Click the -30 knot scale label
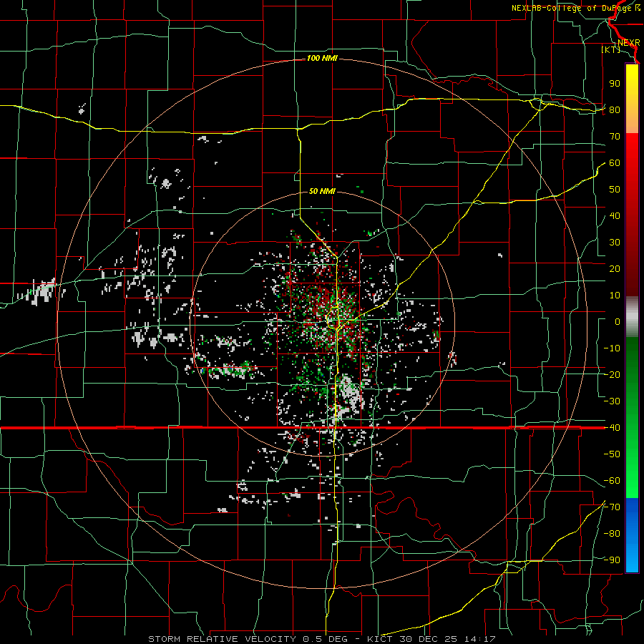 612,401
